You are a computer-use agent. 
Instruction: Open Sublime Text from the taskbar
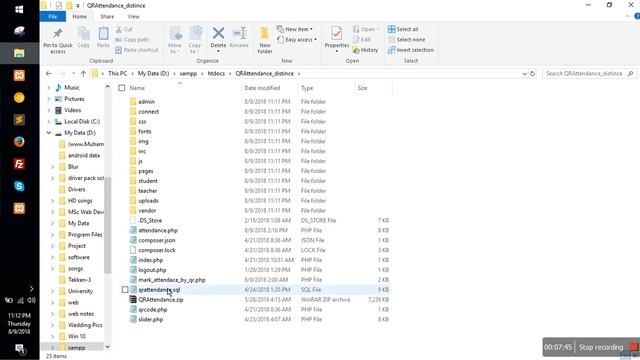[x=19, y=120]
